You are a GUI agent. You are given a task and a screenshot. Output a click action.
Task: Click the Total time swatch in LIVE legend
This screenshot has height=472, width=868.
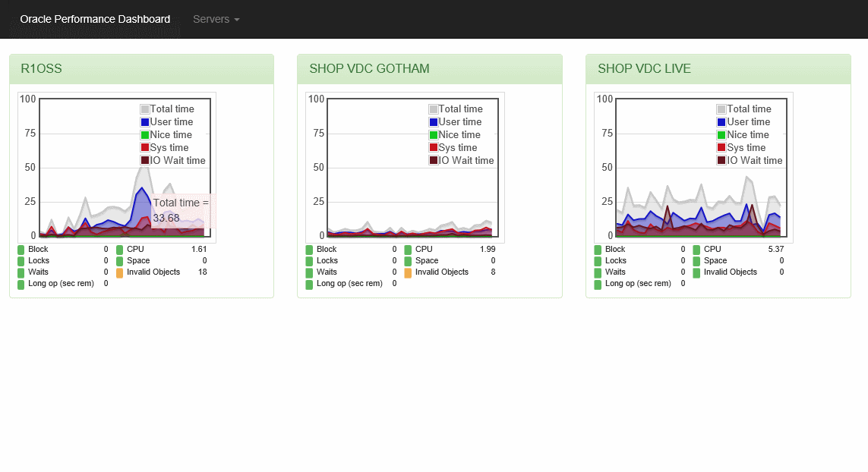click(722, 109)
